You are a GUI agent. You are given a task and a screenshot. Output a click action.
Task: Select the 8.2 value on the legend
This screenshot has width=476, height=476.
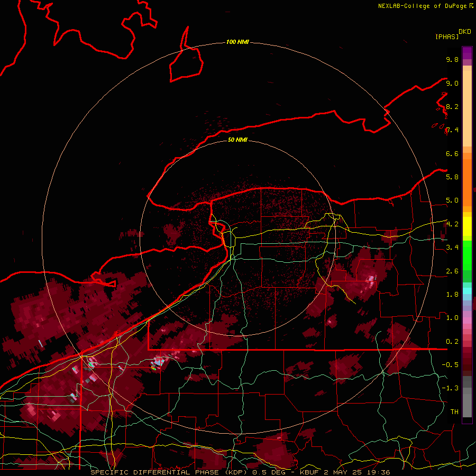click(452, 106)
